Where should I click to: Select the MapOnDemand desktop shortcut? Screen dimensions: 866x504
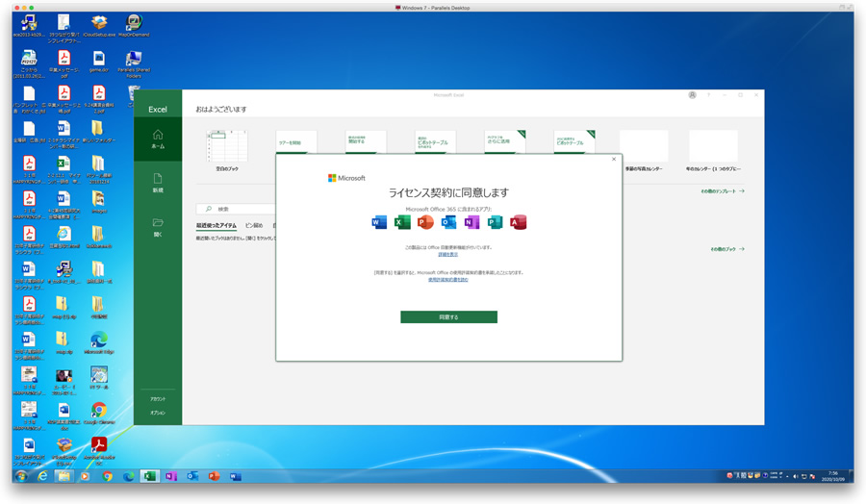pos(134,25)
